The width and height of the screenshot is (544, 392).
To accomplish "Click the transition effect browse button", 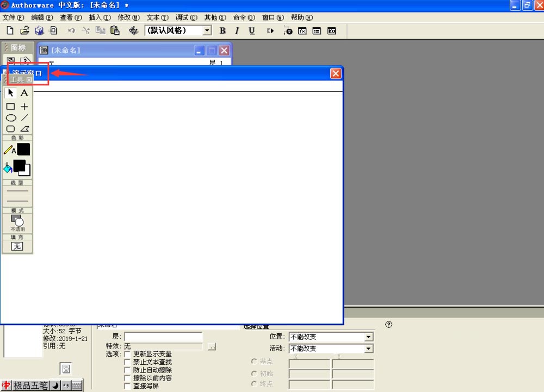I will tap(212, 346).
